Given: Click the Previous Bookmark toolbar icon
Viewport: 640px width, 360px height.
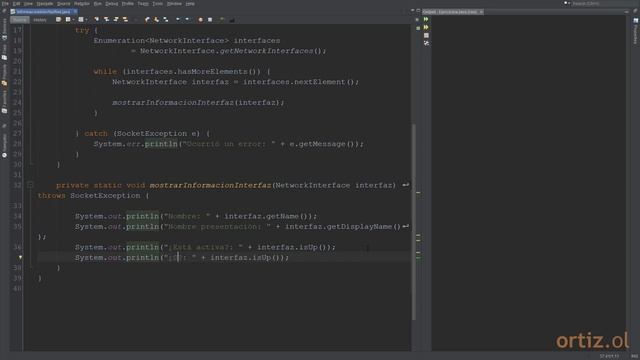Looking at the screenshot, I should (147, 20).
